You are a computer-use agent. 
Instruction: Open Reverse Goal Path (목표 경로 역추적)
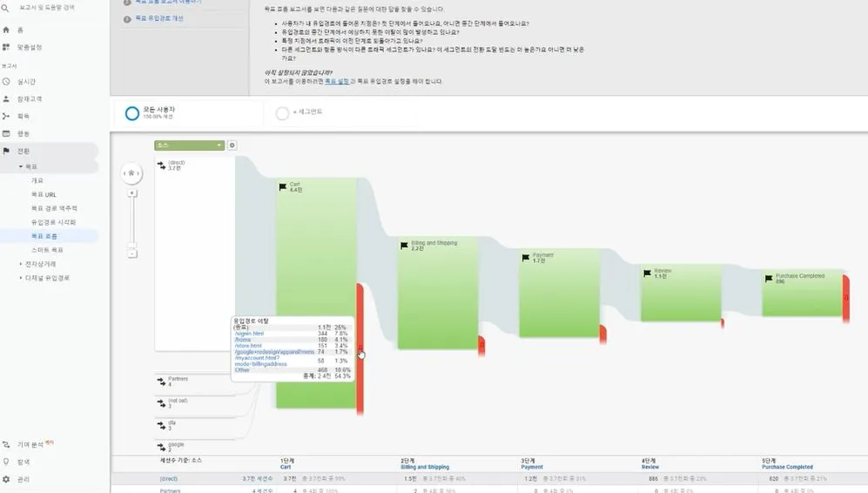54,208
